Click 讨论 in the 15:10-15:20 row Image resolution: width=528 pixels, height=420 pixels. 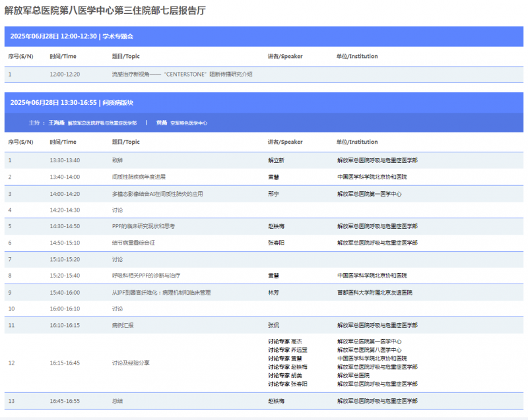(117, 260)
